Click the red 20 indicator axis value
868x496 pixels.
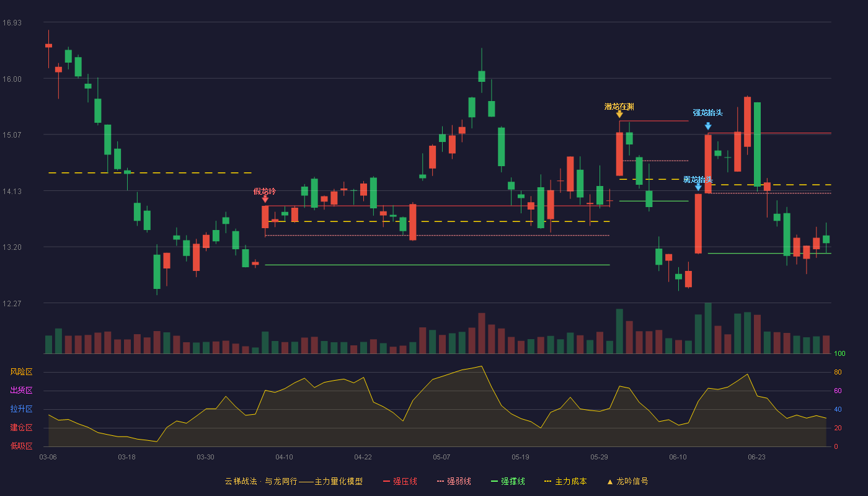tap(838, 428)
